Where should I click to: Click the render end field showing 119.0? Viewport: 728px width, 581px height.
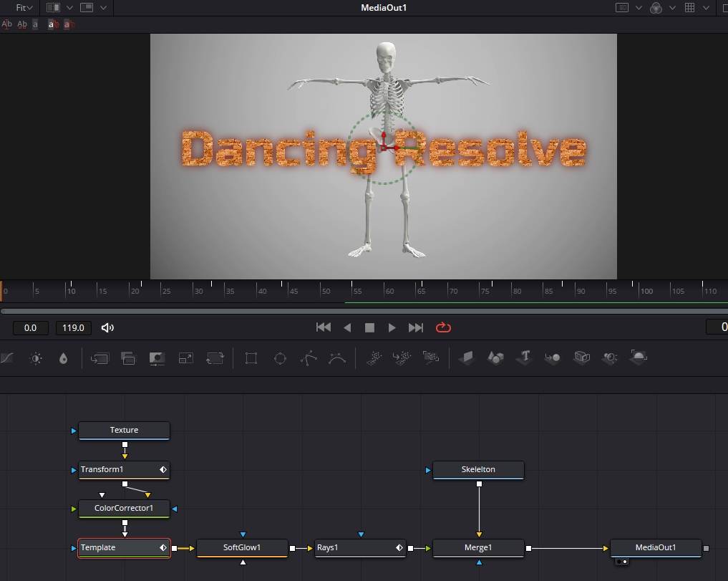73,327
